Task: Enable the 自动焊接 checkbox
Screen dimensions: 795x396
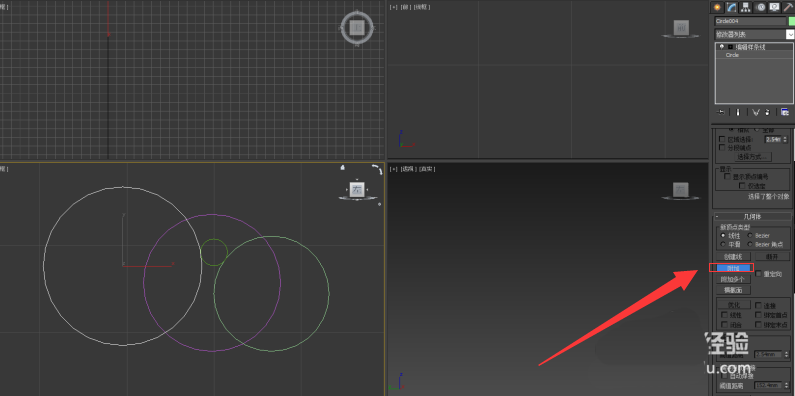Action: tap(724, 377)
